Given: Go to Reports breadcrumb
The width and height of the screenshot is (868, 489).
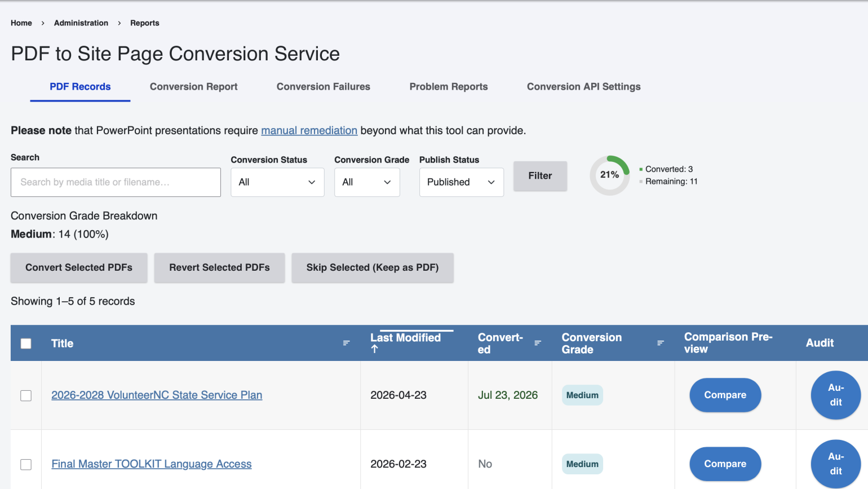Looking at the screenshot, I should [x=145, y=23].
